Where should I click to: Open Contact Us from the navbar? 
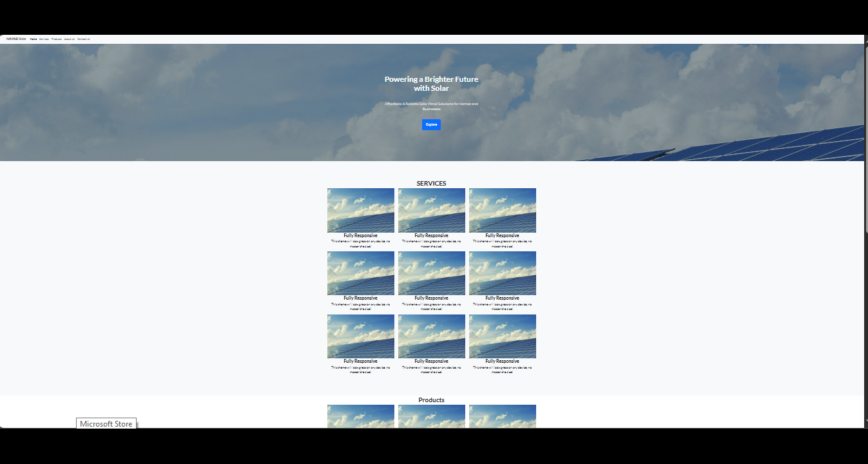[x=84, y=39]
